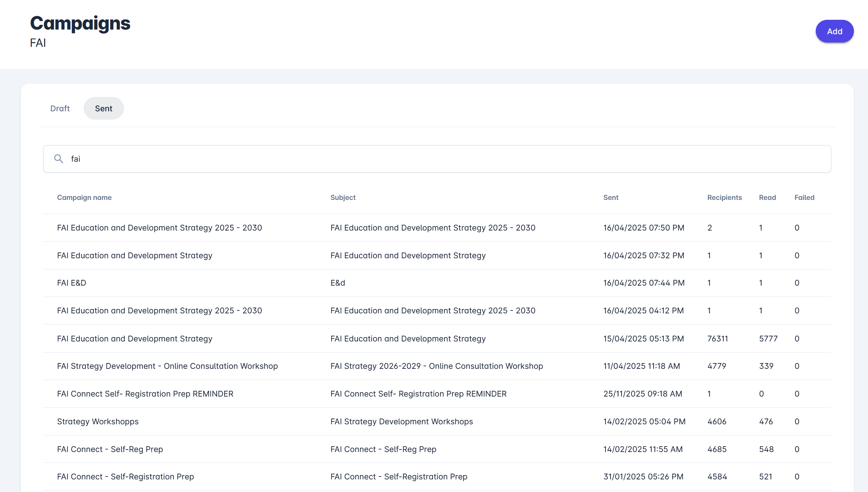Click the Read column header
This screenshot has width=868, height=492.
tap(767, 197)
